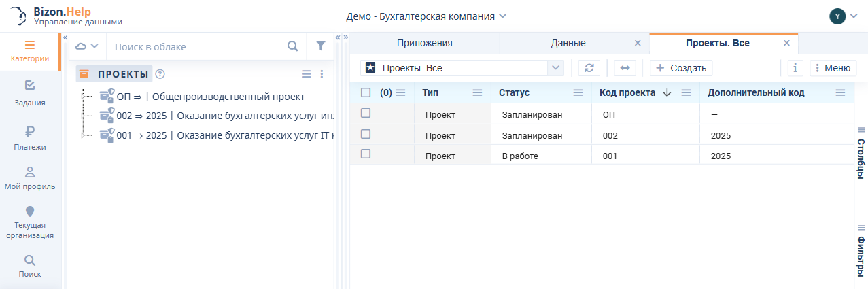Viewport: 868px width, 289px height.
Task: Click the filter funnel icon near search
Action: point(321,46)
